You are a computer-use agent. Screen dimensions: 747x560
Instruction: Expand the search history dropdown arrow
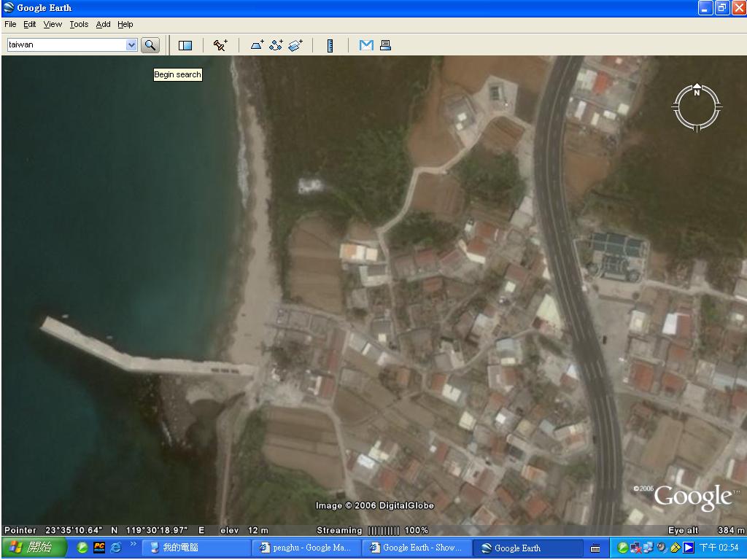click(131, 45)
